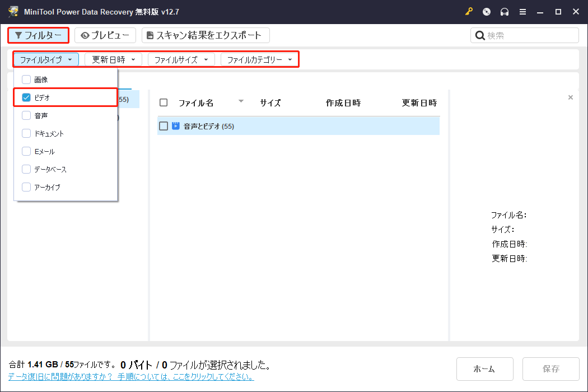Click the headphones support icon
The height and width of the screenshot is (392, 588).
click(x=505, y=11)
